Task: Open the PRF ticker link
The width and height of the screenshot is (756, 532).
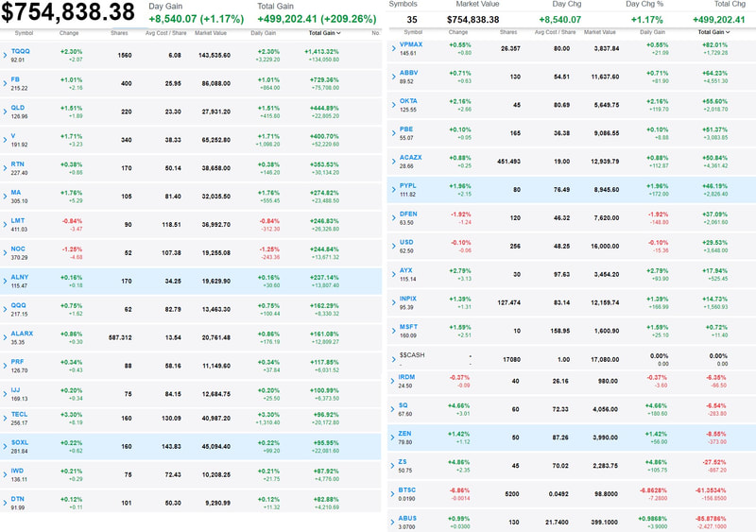Action: pyautogui.click(x=17, y=361)
